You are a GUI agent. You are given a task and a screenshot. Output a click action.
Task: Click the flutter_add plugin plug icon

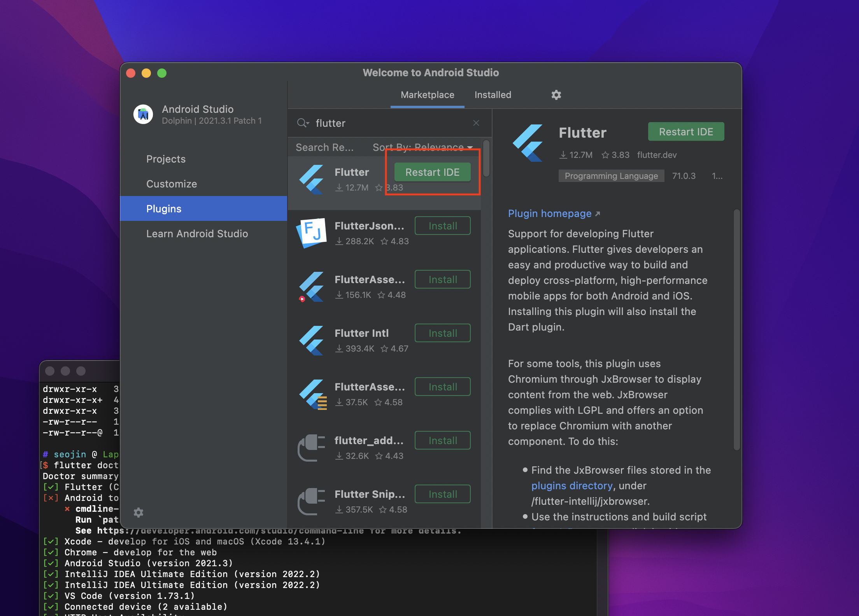coord(312,448)
